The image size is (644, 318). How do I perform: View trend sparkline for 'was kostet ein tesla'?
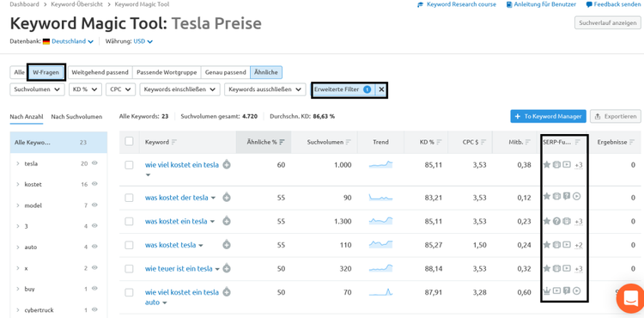tap(380, 221)
